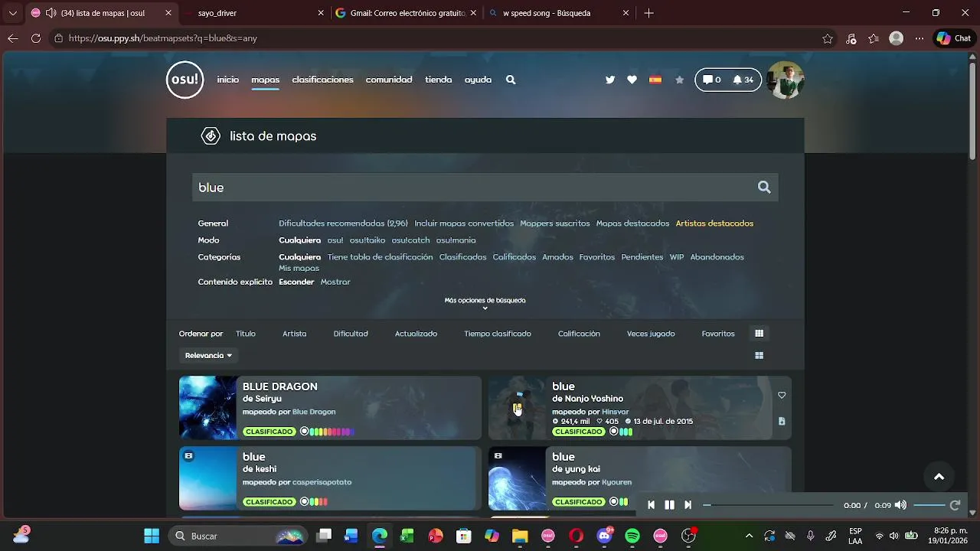Open the keshi blue cover thumbnail
This screenshot has width=980, height=551.
pyautogui.click(x=208, y=478)
